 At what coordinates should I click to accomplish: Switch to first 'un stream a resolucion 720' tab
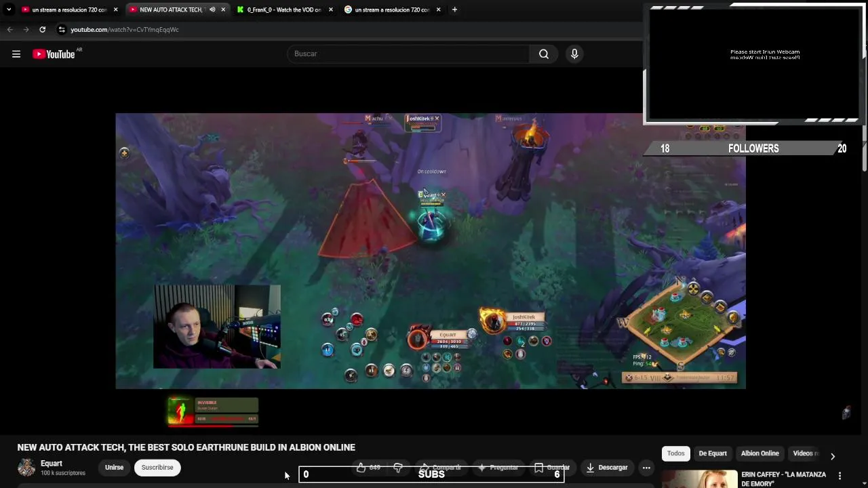point(68,9)
